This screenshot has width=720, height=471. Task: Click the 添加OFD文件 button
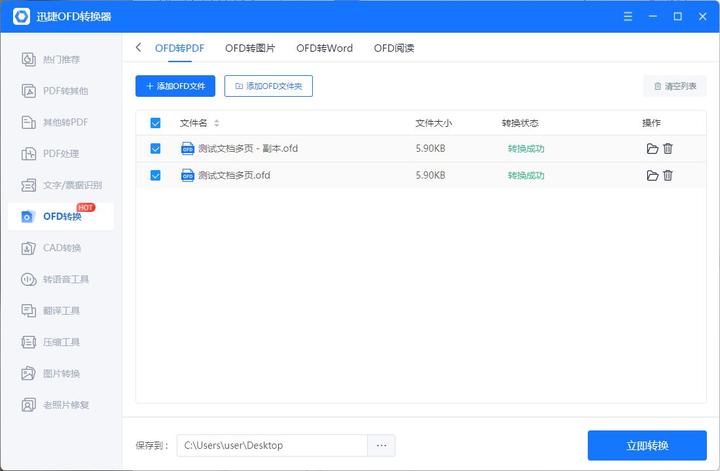pyautogui.click(x=175, y=86)
